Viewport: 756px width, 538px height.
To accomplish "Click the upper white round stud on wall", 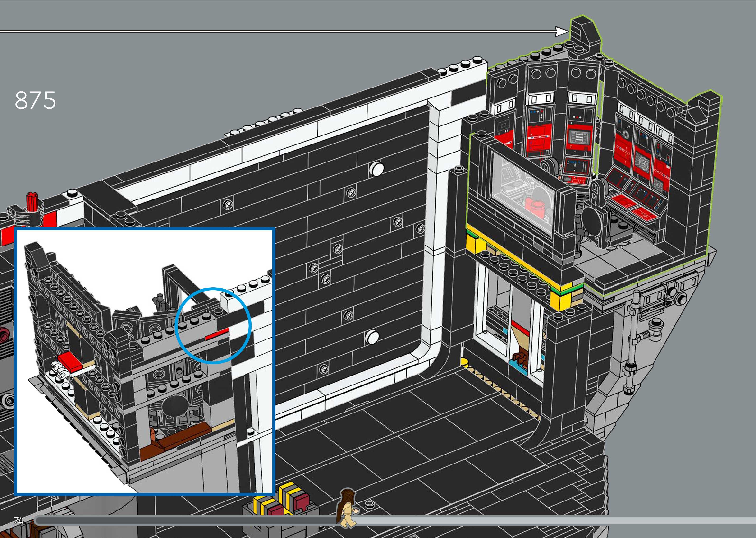I will (x=377, y=169).
